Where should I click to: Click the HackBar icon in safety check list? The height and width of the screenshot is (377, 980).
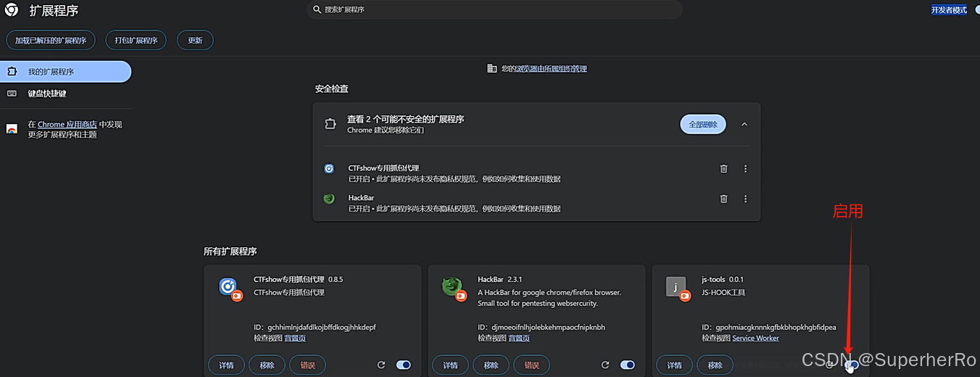point(329,199)
